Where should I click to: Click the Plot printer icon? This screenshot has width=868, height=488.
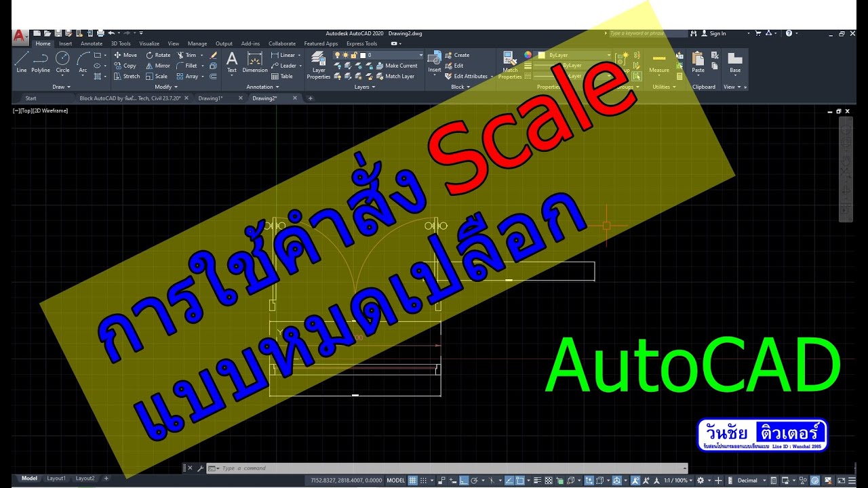coord(100,33)
